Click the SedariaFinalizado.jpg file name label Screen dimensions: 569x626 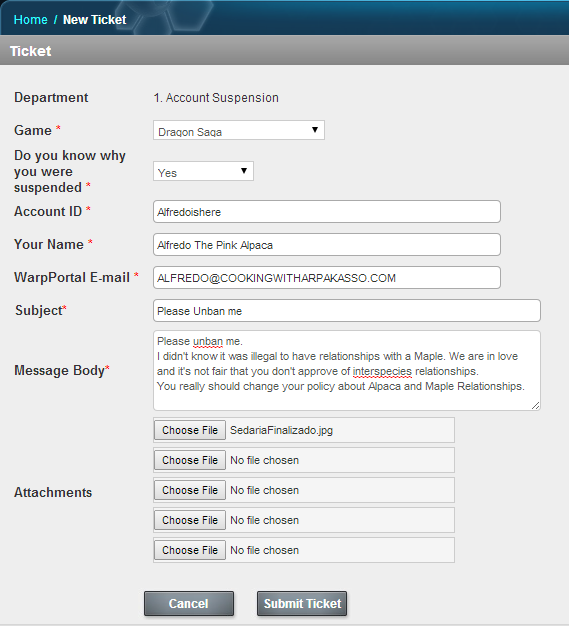click(282, 430)
